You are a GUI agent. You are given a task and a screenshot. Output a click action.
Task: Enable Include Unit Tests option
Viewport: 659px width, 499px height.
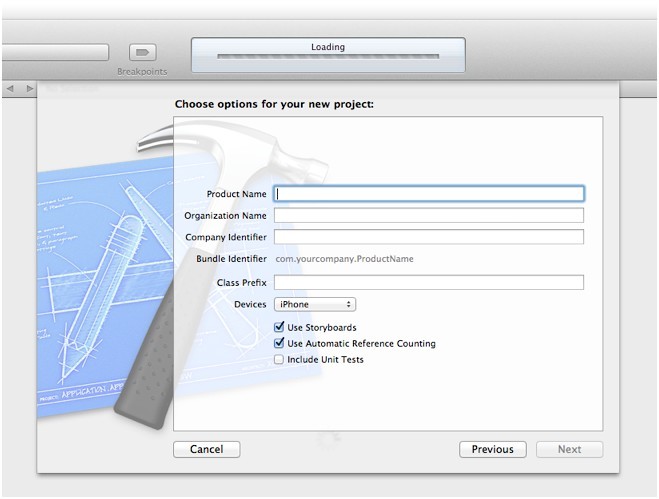(x=279, y=359)
